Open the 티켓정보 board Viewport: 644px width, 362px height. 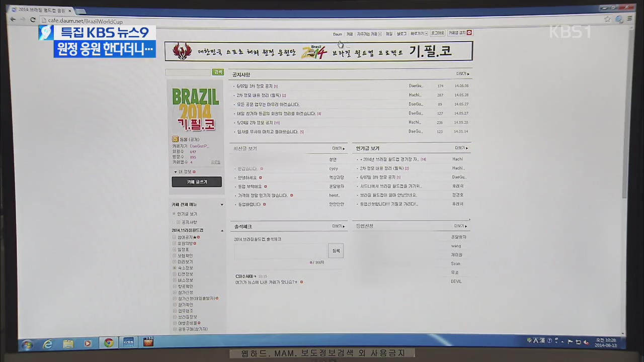point(185,274)
